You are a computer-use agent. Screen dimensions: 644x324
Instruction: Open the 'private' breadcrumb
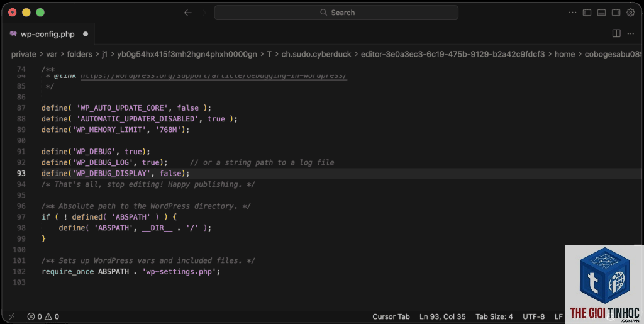23,54
